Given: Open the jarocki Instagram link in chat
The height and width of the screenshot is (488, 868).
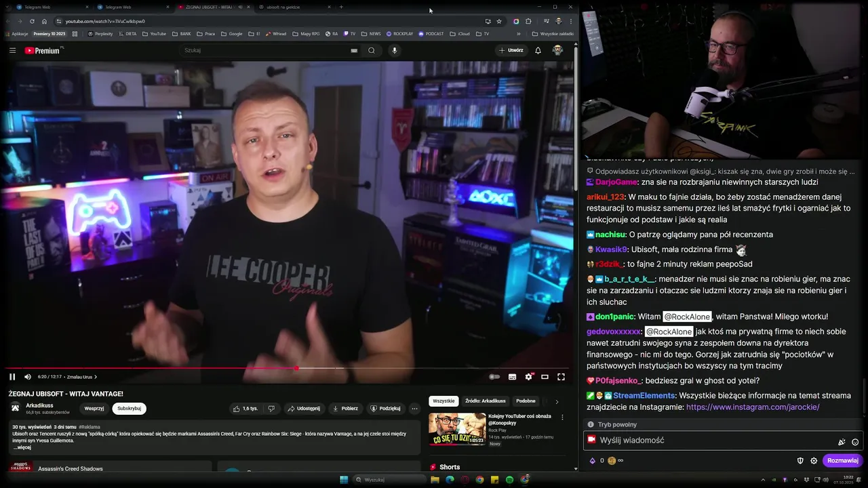Looking at the screenshot, I should tap(753, 407).
